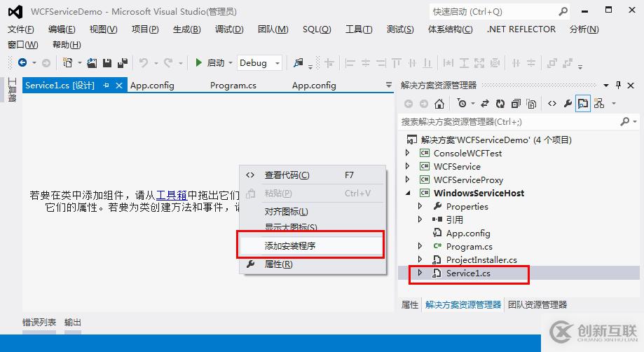Select Service1.cs in the Solution Explorer tree

[468, 273]
